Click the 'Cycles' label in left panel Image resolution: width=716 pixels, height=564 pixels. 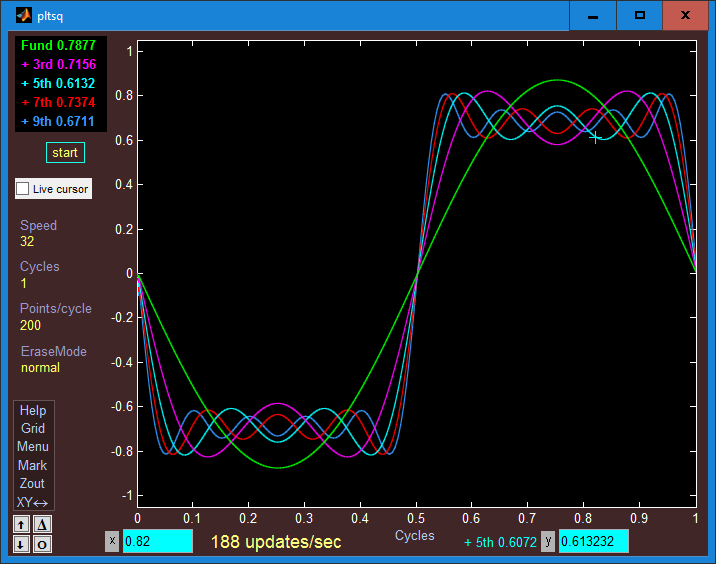(40, 266)
